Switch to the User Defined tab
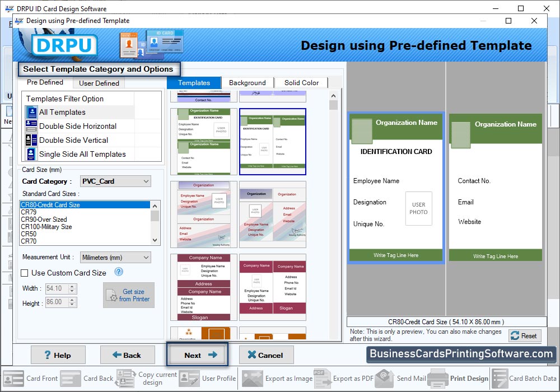The image size is (560, 392). 99,83
